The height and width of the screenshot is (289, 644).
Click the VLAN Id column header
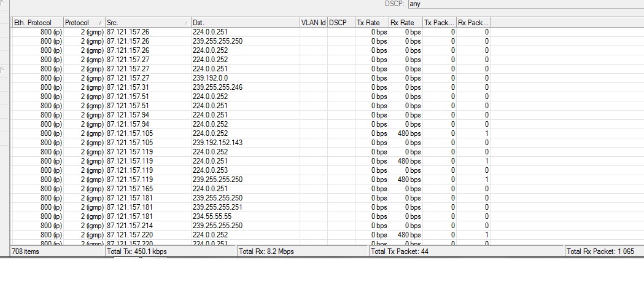pos(313,23)
